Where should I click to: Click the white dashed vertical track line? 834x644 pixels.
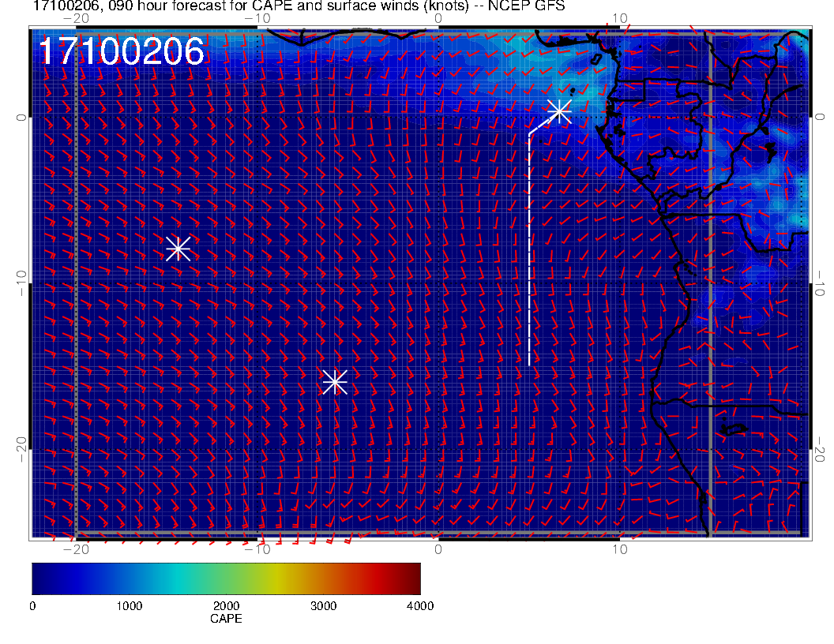(529, 253)
